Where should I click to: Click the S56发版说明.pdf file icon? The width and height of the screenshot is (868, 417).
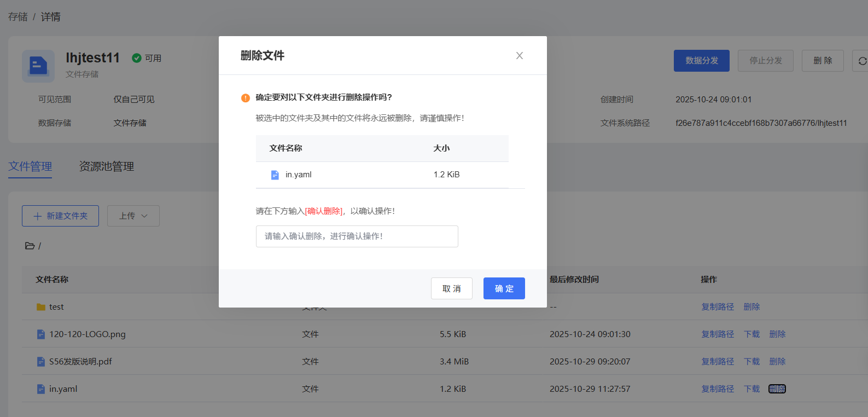tap(40, 362)
